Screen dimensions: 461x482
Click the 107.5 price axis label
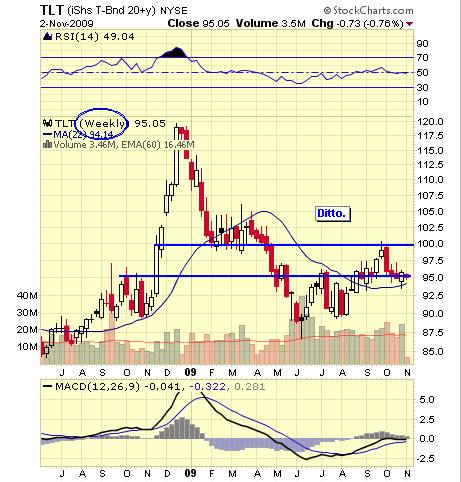tap(430, 195)
